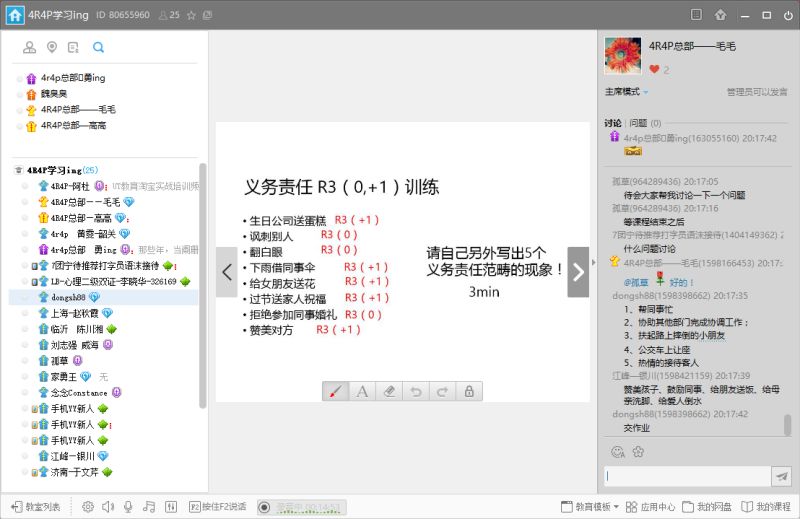
Task: Click the send message paper plane
Action: [x=781, y=477]
